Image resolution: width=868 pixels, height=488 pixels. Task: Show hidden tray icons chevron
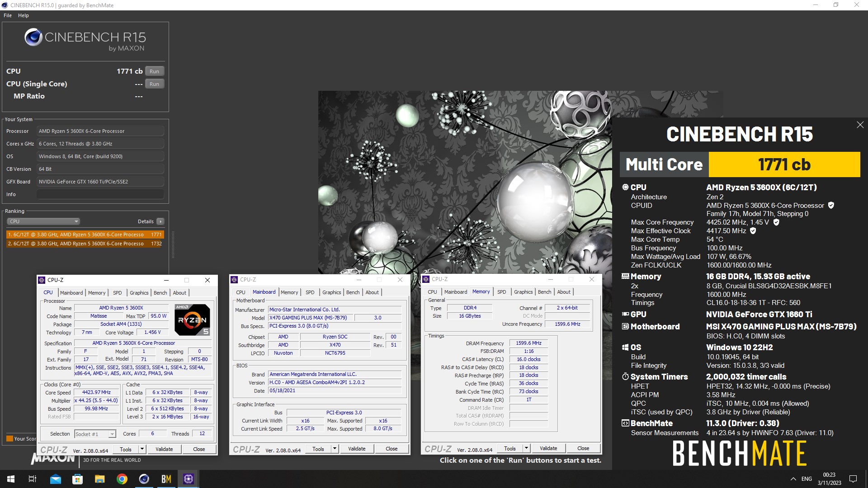point(793,479)
